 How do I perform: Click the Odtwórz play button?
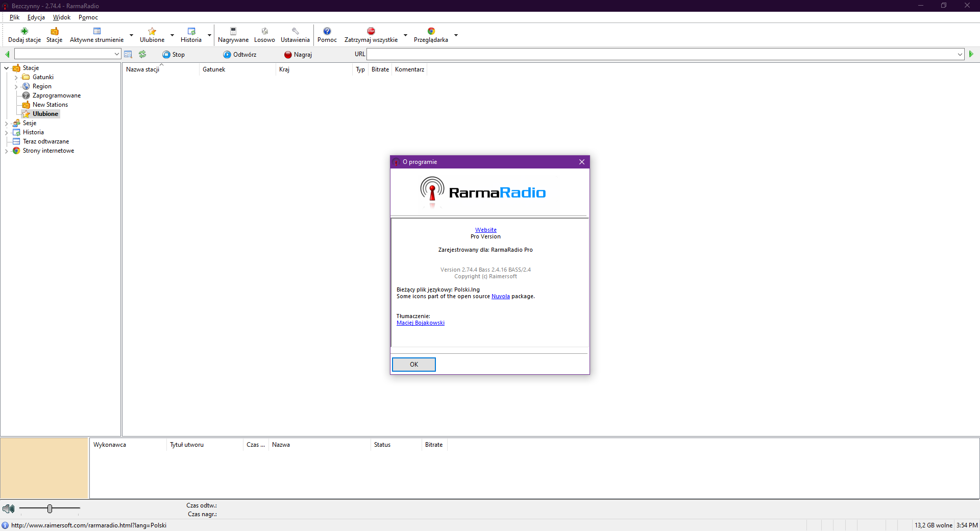coord(240,55)
